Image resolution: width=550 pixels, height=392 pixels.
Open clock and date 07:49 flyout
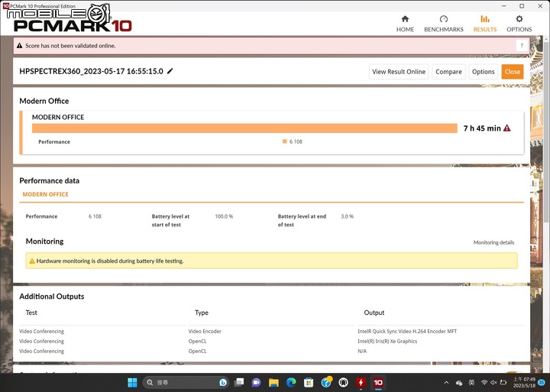pyautogui.click(x=524, y=383)
